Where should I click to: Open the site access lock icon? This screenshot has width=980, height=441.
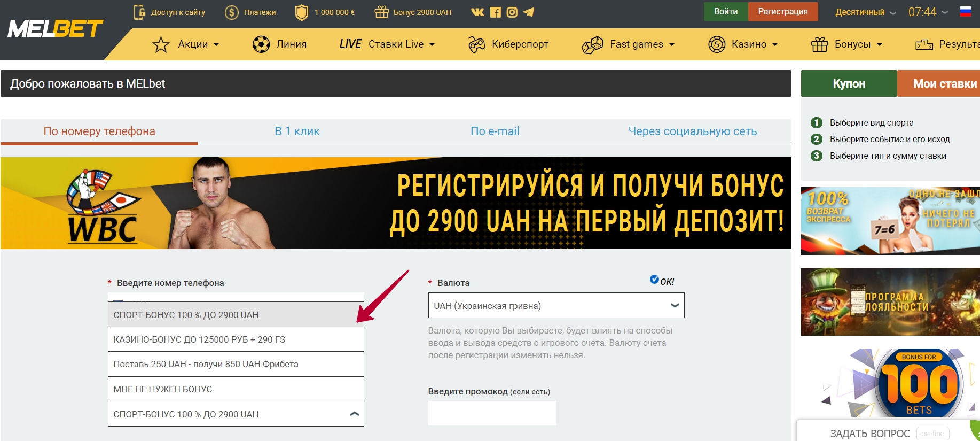[139, 12]
